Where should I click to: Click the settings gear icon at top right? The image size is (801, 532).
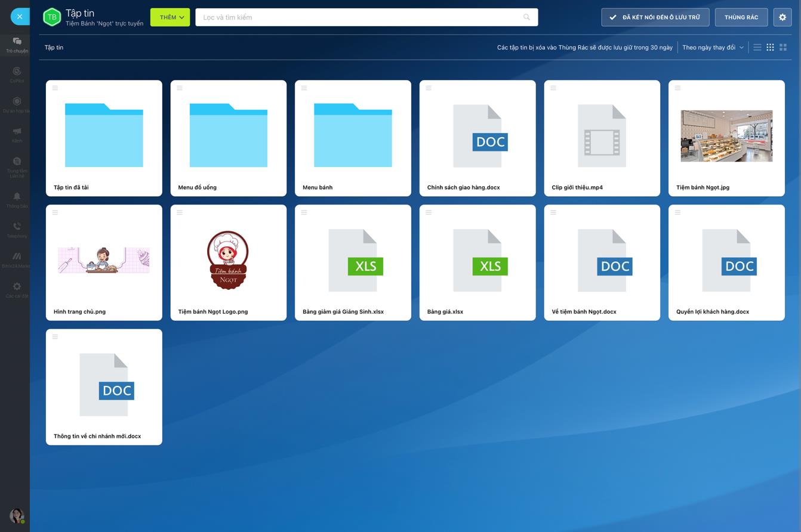pyautogui.click(x=782, y=17)
